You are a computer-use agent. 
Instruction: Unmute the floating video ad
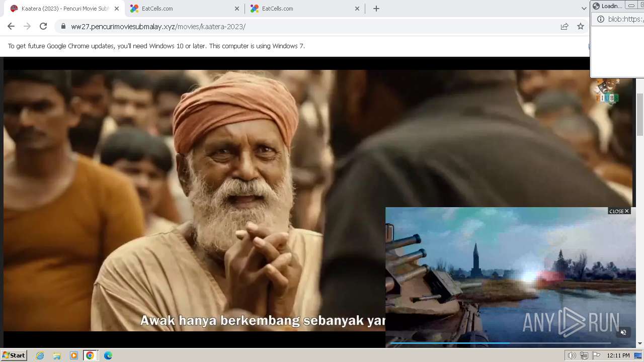(x=623, y=332)
